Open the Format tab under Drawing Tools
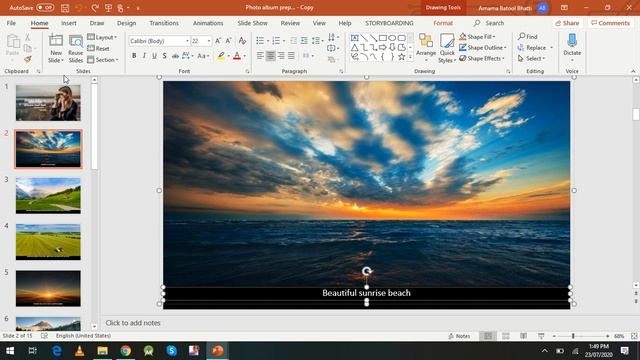The height and width of the screenshot is (360, 640). pos(443,23)
